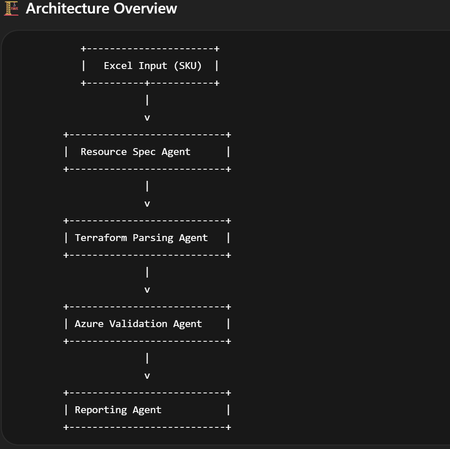The width and height of the screenshot is (450, 449).
Task: Click the word Terraform in the diagram
Action: [x=101, y=238]
